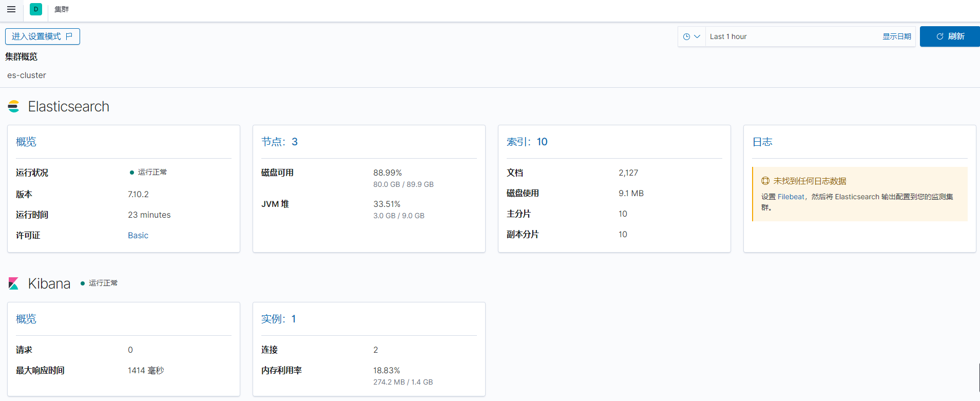
Task: Click the Last 1 hour time range field
Action: 791,36
